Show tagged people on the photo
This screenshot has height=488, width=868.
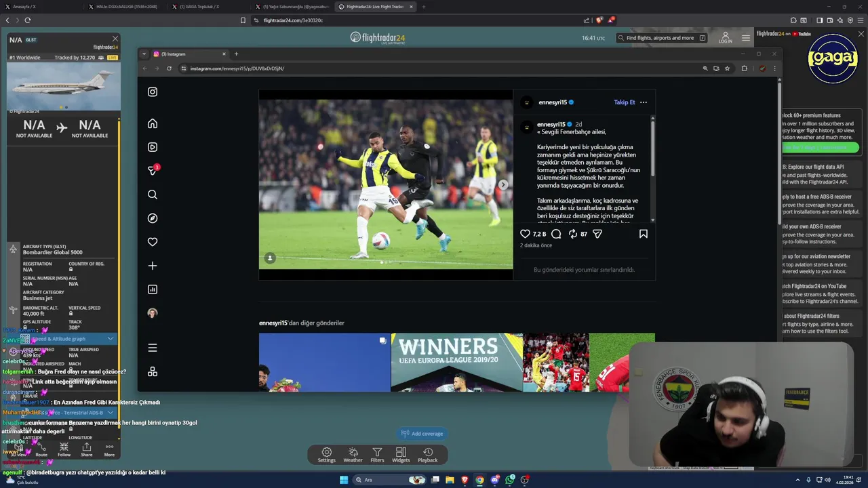click(270, 258)
